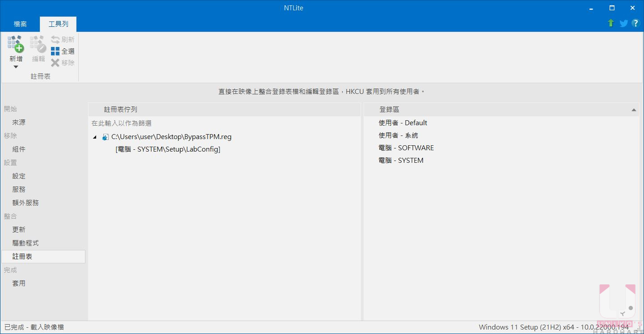Click the 登錄區 column header
644x334 pixels.
pyautogui.click(x=501, y=110)
